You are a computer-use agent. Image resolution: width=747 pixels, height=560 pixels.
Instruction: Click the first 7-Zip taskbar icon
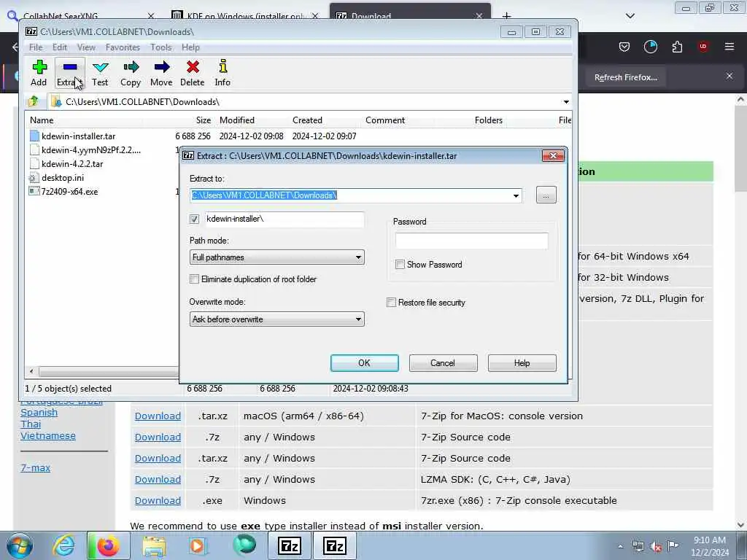coord(289,546)
